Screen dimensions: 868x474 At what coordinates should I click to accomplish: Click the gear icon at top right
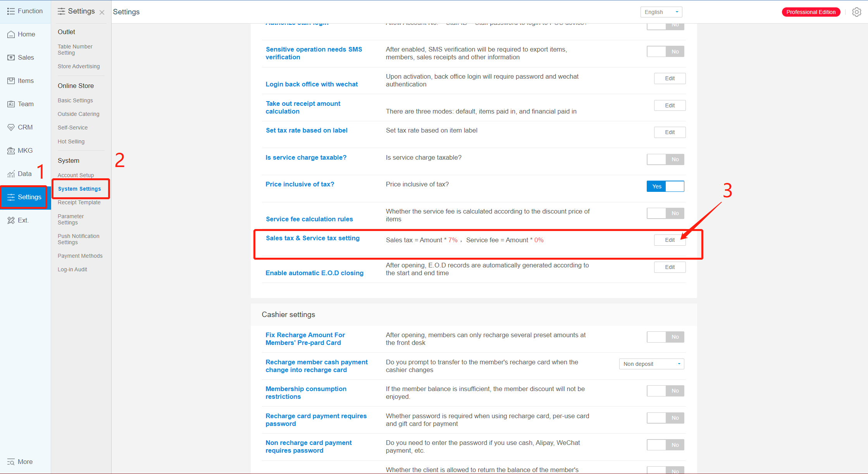click(856, 12)
